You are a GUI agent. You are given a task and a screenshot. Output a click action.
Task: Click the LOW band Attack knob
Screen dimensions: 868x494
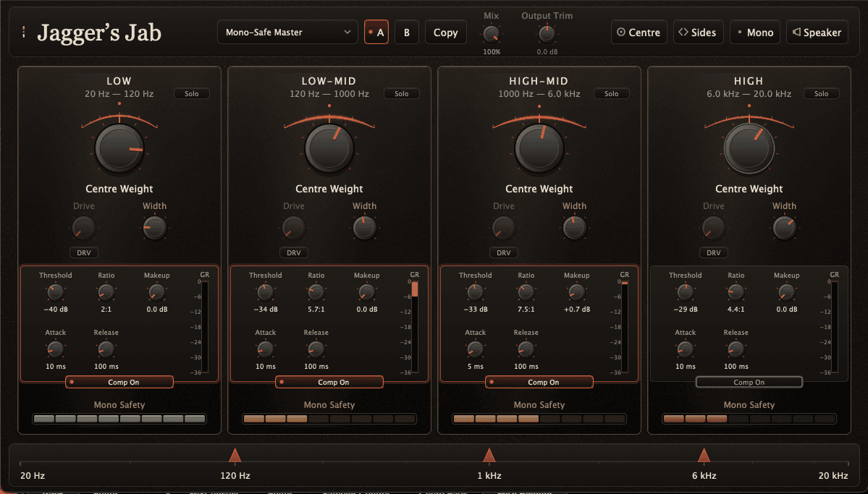pos(55,349)
